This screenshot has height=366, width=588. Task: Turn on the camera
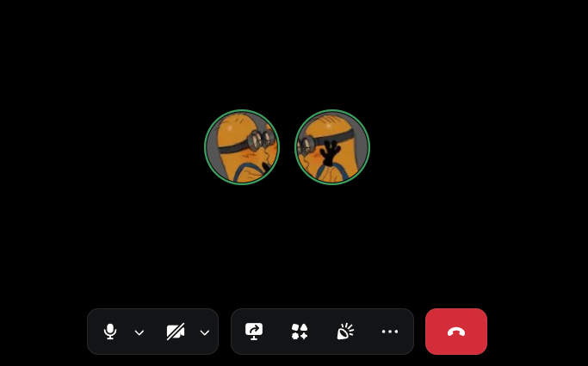tap(176, 332)
